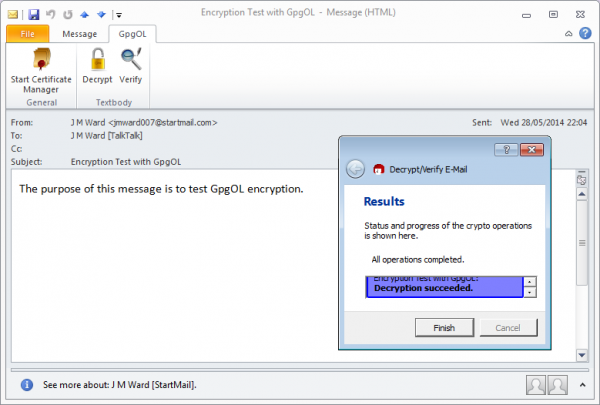Go to previous item with blue up arrow
The height and width of the screenshot is (405, 600).
pyautogui.click(x=85, y=15)
